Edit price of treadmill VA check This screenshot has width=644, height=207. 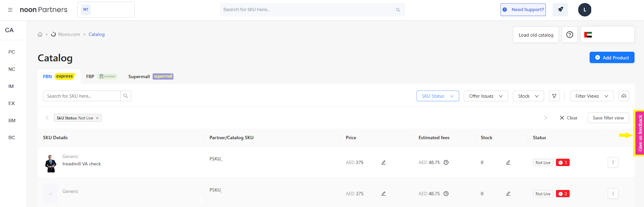[x=384, y=162]
